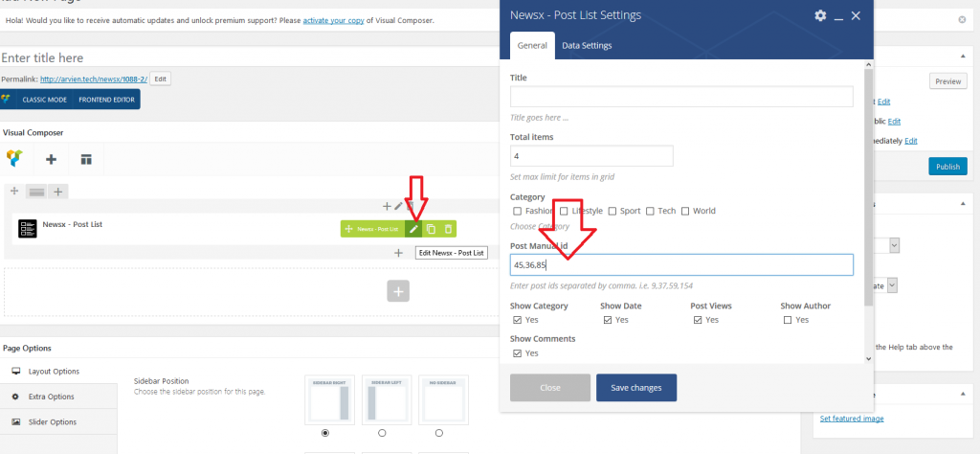Click the large gray plus in the empty area

coord(399,291)
